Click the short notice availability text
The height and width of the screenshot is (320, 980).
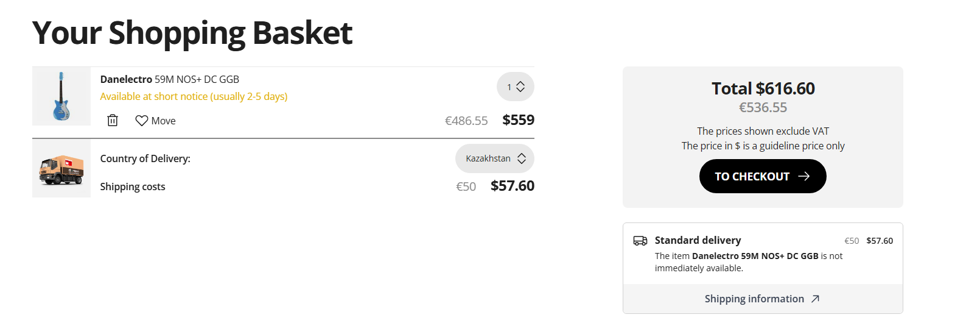(194, 96)
